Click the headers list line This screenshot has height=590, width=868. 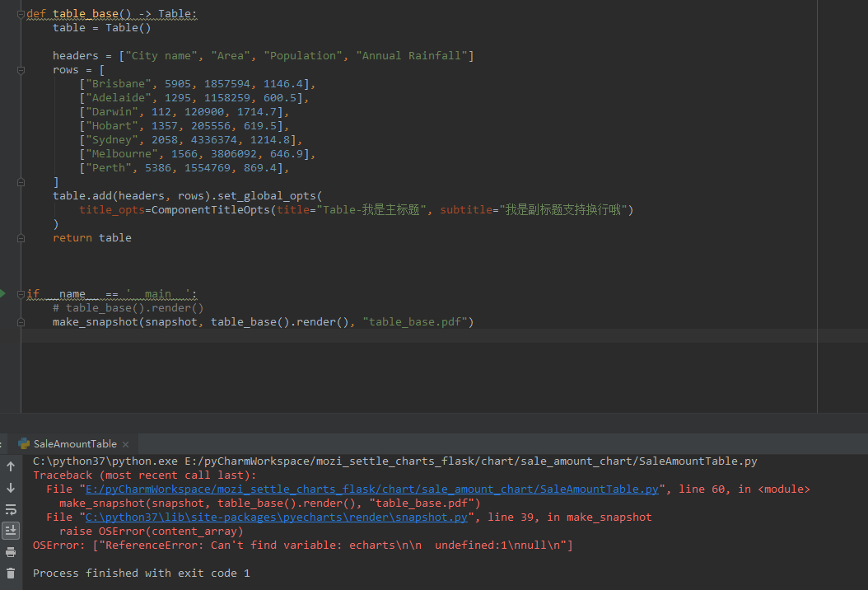[x=263, y=55]
